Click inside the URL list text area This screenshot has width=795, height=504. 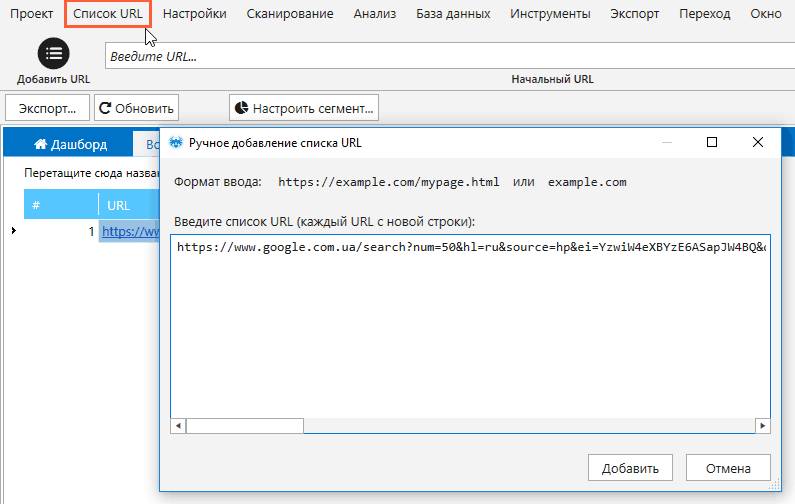tap(470, 330)
